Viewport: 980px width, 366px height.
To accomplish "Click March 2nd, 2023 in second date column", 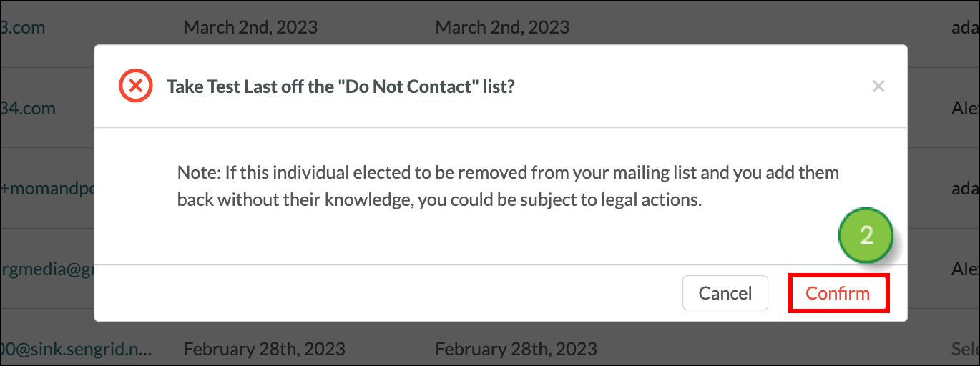I will point(502,28).
